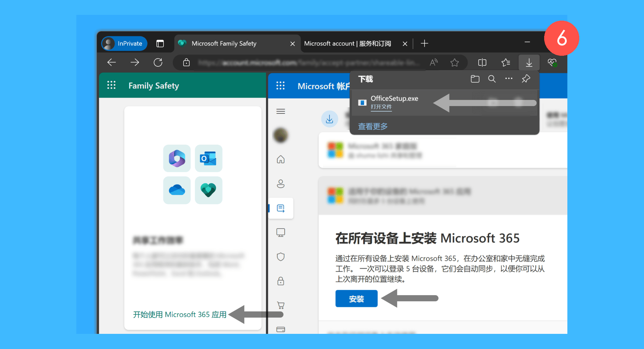Refresh the current page
The width and height of the screenshot is (644, 349).
(x=158, y=63)
